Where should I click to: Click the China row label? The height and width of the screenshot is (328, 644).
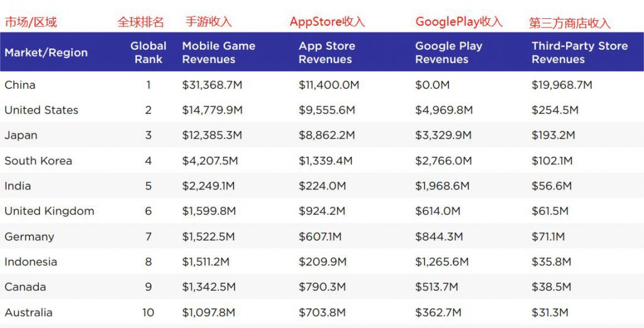point(20,85)
